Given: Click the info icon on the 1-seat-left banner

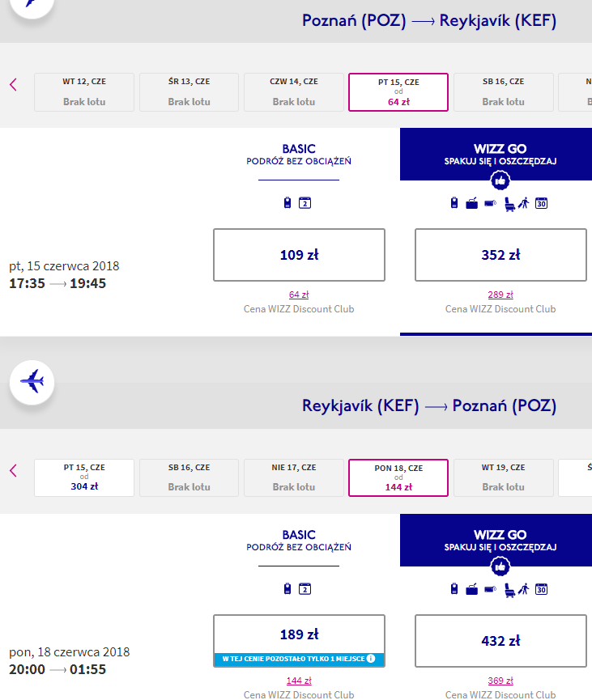Looking at the screenshot, I should pos(371,659).
